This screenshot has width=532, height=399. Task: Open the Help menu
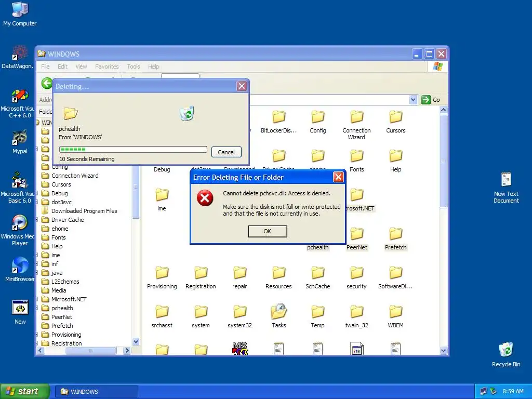pyautogui.click(x=153, y=66)
